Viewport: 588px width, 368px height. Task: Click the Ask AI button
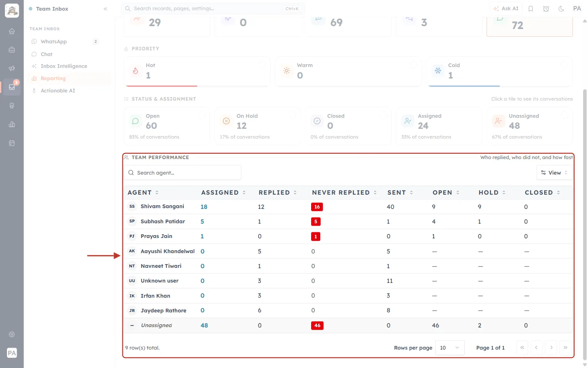coord(506,9)
